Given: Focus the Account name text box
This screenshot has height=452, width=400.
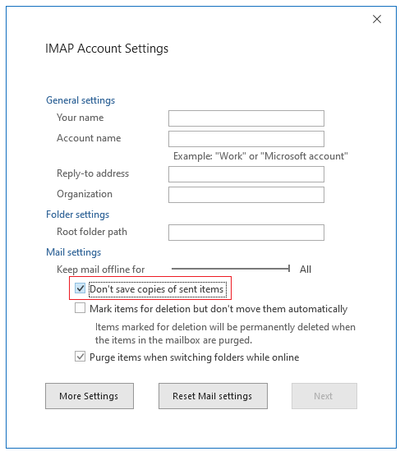Looking at the screenshot, I should 246,139.
